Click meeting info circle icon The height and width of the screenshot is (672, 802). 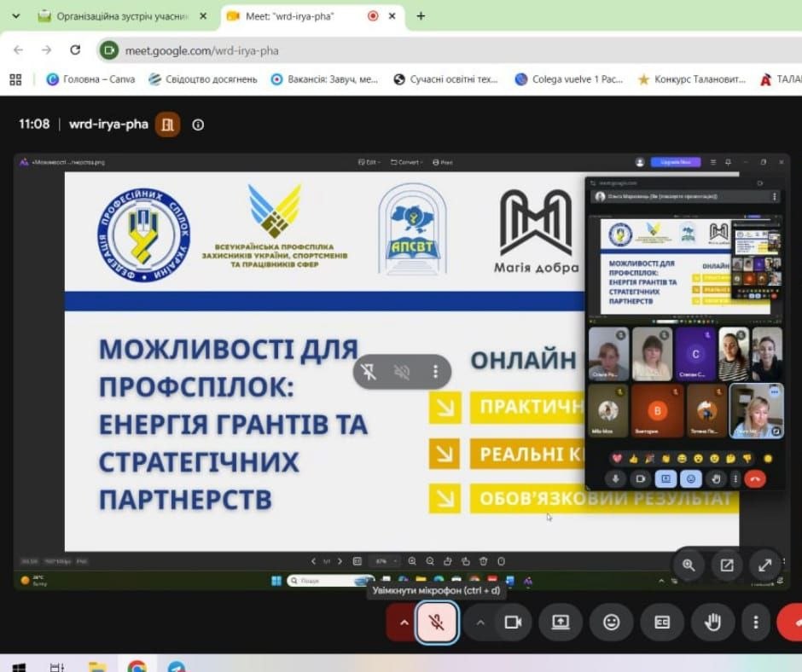[x=198, y=125]
